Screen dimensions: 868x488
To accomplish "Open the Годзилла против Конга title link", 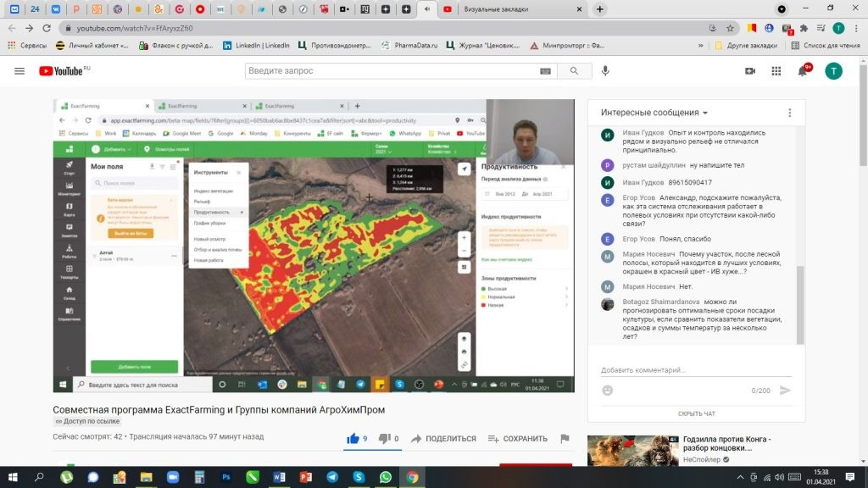I will coord(726,443).
